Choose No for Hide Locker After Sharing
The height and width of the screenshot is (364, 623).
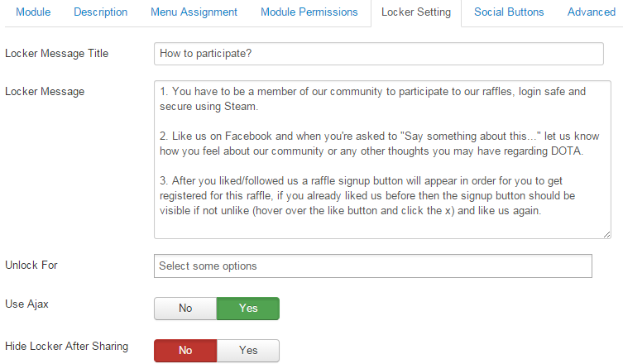(x=185, y=351)
